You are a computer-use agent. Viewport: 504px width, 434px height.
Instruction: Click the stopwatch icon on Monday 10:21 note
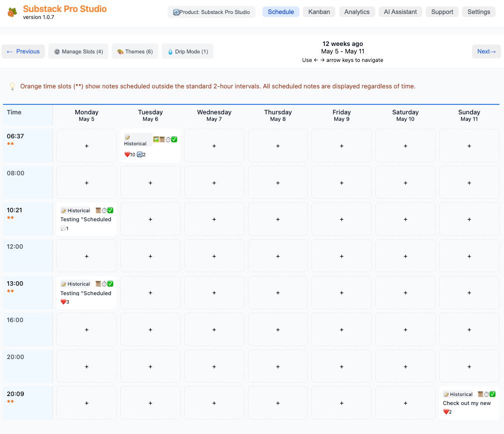click(x=104, y=210)
